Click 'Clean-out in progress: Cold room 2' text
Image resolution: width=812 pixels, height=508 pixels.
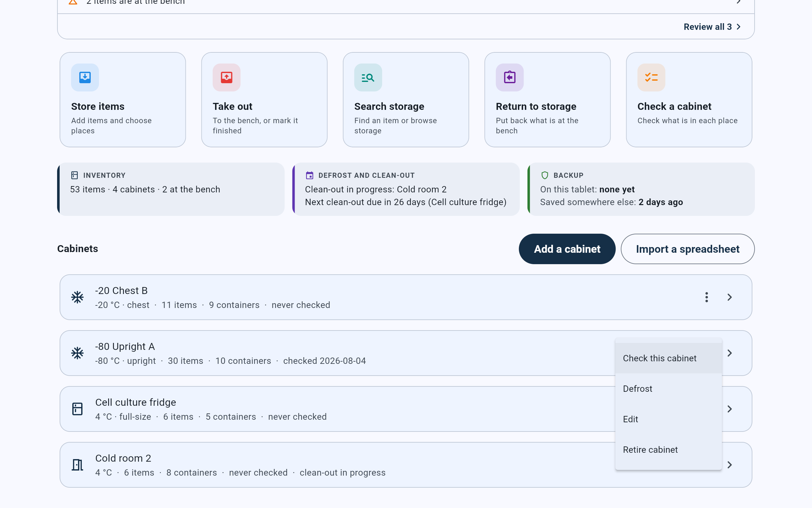point(376,190)
